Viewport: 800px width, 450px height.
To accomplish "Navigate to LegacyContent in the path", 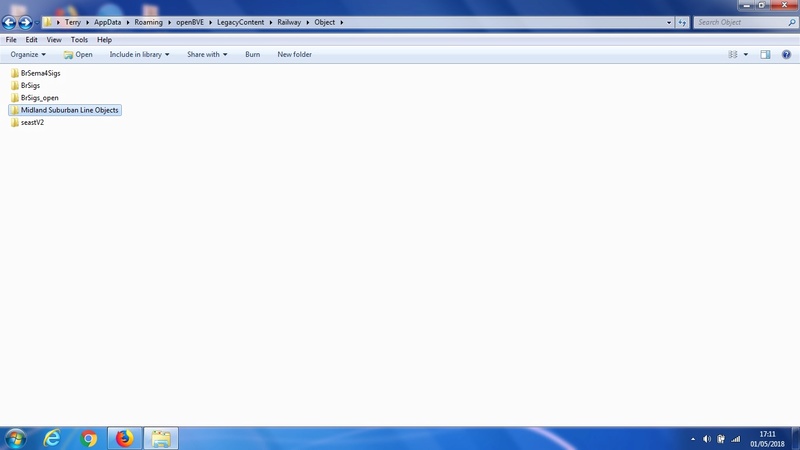I will (240, 22).
